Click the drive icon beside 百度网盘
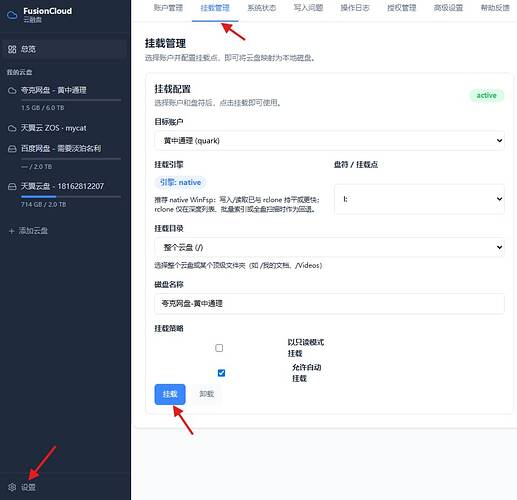 12,149
